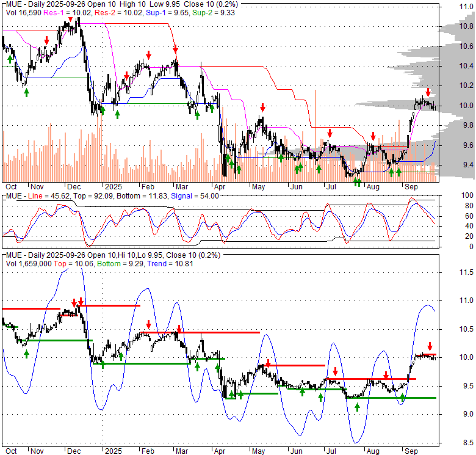Viewport: 476px width, 455px height.
Task: Click the 10.8 price label on top chart axis
Action: click(x=466, y=26)
